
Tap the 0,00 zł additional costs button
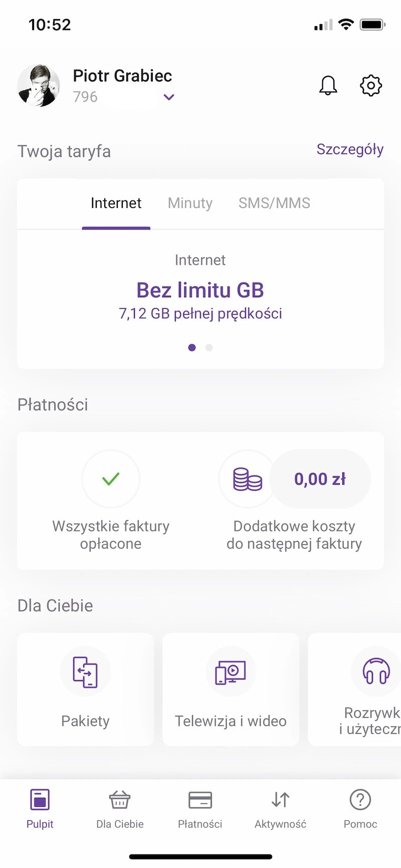pyautogui.click(x=320, y=479)
